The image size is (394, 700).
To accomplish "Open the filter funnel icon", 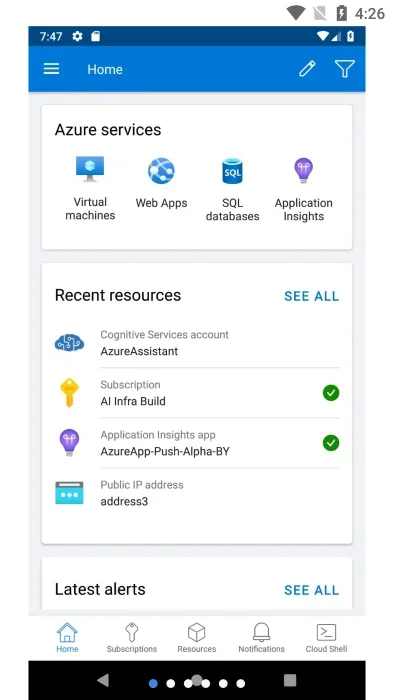I will 344,69.
